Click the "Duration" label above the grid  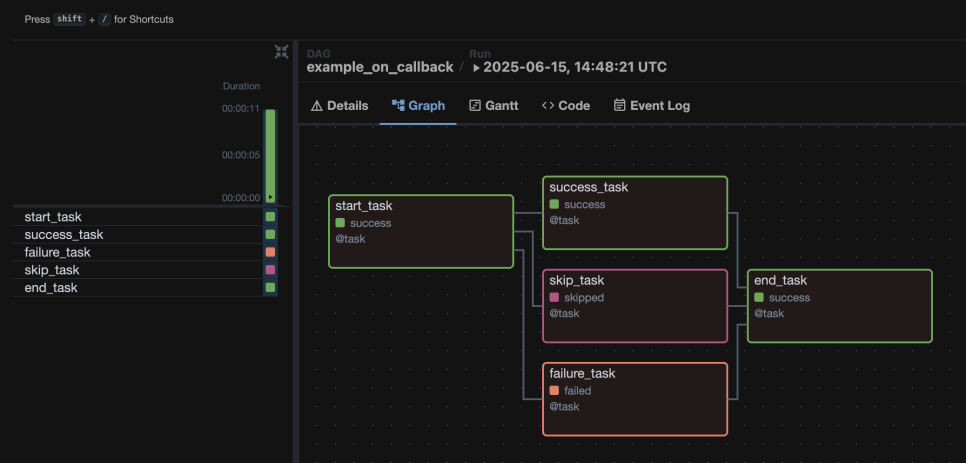pyautogui.click(x=242, y=86)
